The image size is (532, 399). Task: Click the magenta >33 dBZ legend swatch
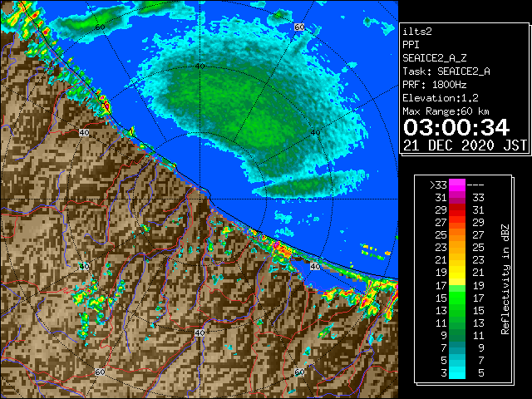click(457, 185)
